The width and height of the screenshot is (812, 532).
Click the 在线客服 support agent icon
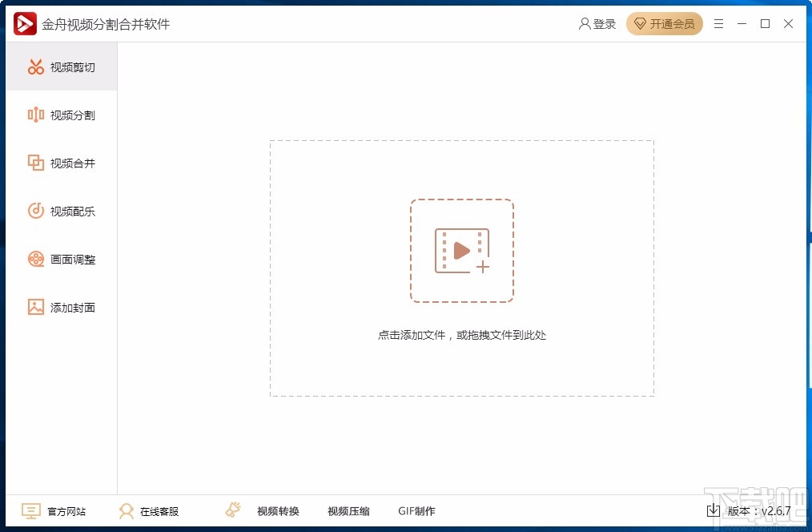click(x=126, y=511)
